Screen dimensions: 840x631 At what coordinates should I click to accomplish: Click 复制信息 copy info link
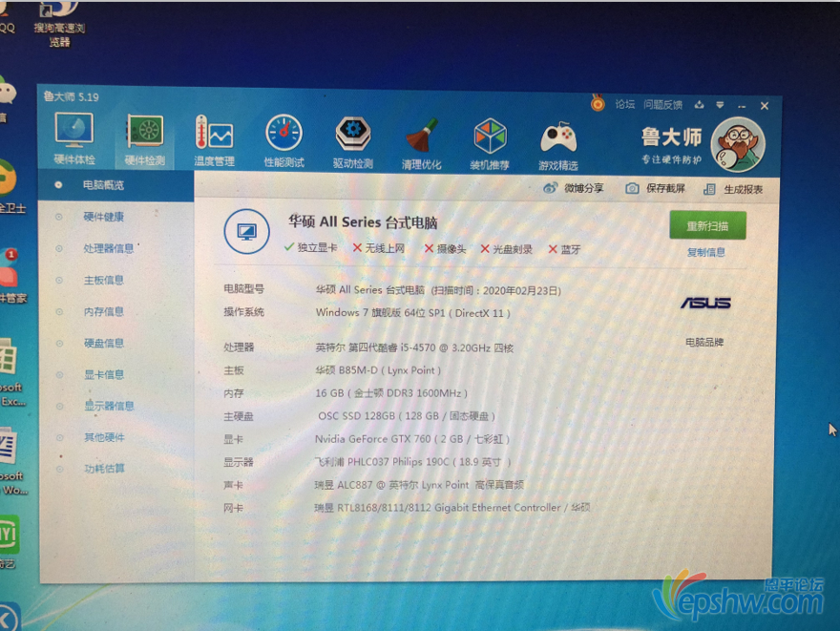(706, 252)
